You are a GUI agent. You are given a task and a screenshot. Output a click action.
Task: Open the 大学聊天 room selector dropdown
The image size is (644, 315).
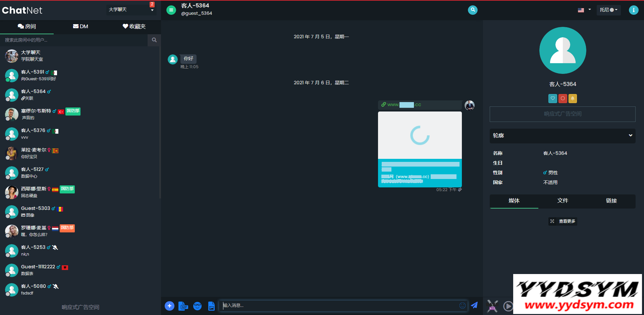tap(131, 10)
